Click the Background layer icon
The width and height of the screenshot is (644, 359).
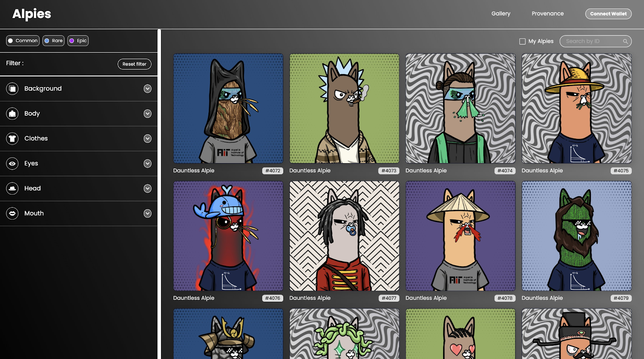point(12,89)
